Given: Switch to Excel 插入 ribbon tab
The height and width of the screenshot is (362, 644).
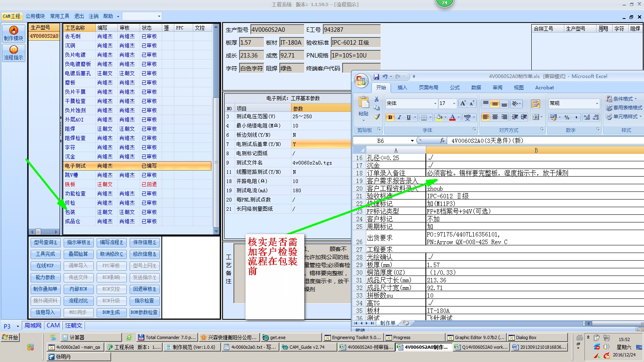Looking at the screenshot, I should tap(402, 87).
